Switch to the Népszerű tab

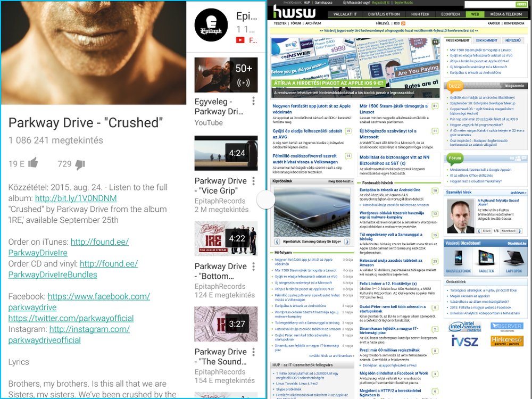(513, 40)
